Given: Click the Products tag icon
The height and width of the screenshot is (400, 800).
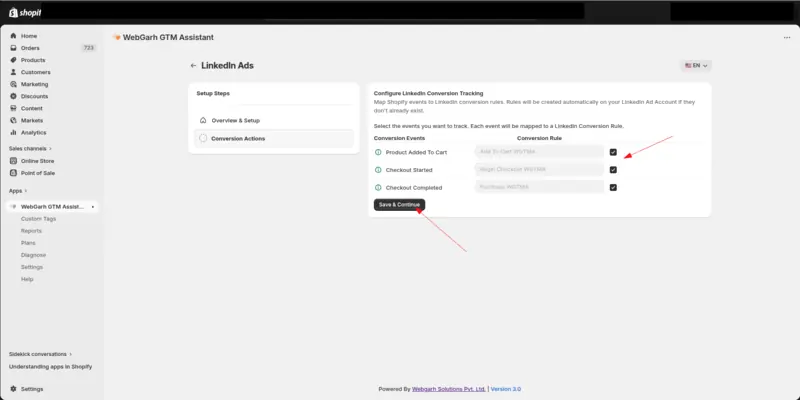Looking at the screenshot, I should coord(13,60).
